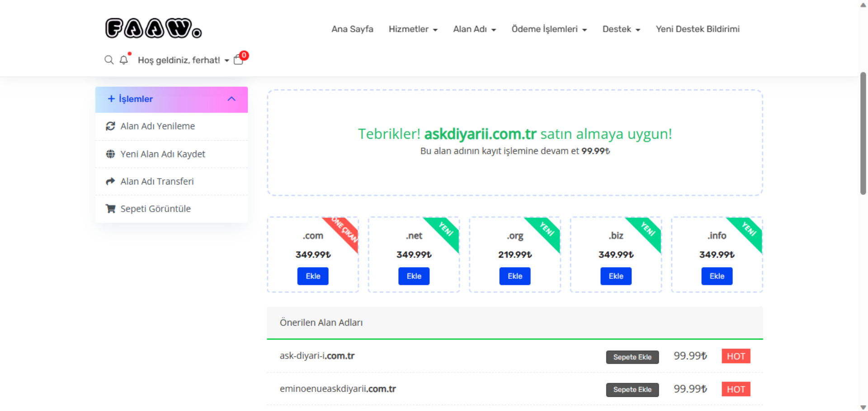Screen dimensions: 868x411
Task: Click the HOT badge on eminoenueaskdiyarii.com.tr row
Action: click(736, 389)
